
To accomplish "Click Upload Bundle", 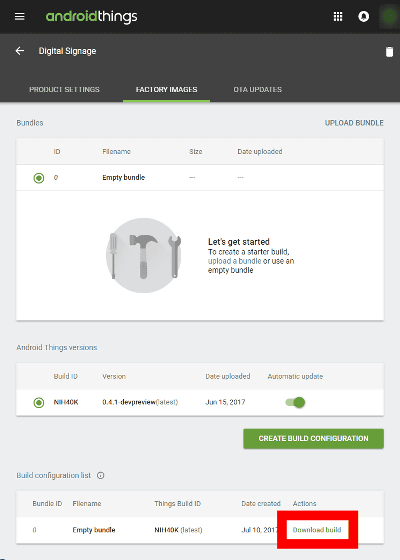I will pyautogui.click(x=354, y=123).
